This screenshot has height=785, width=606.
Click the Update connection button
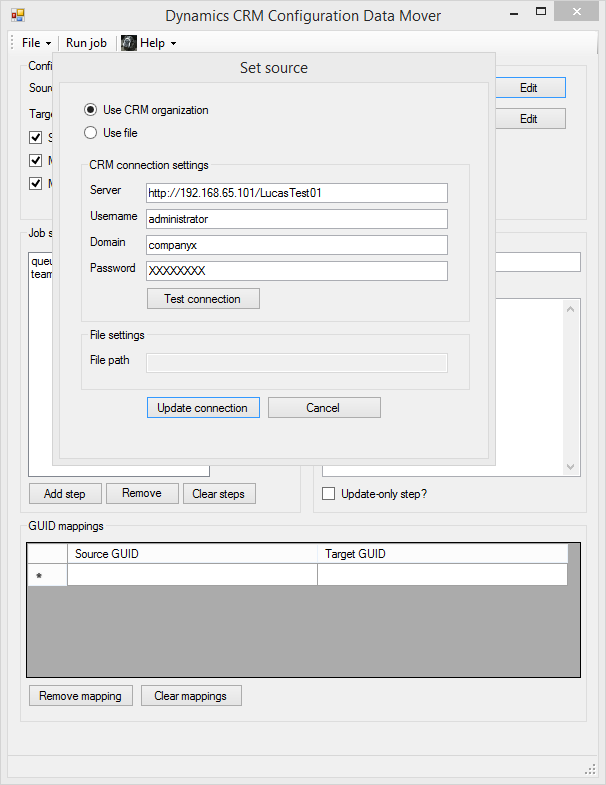click(x=203, y=408)
